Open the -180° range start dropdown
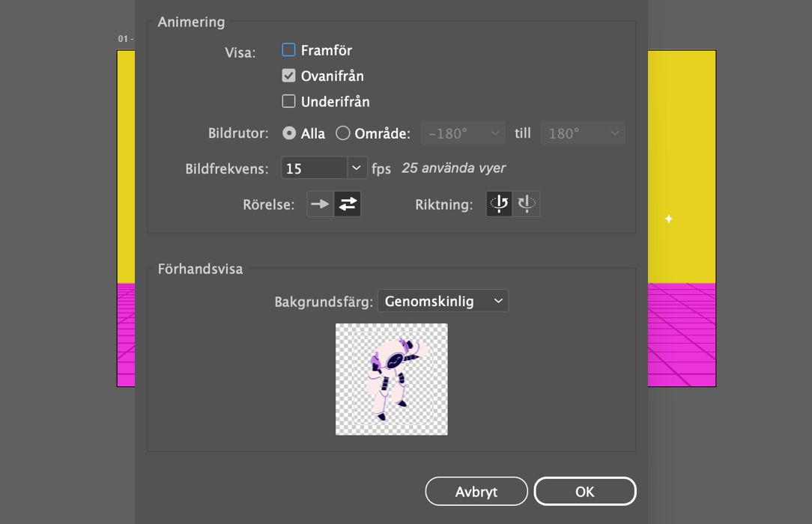 pyautogui.click(x=463, y=133)
